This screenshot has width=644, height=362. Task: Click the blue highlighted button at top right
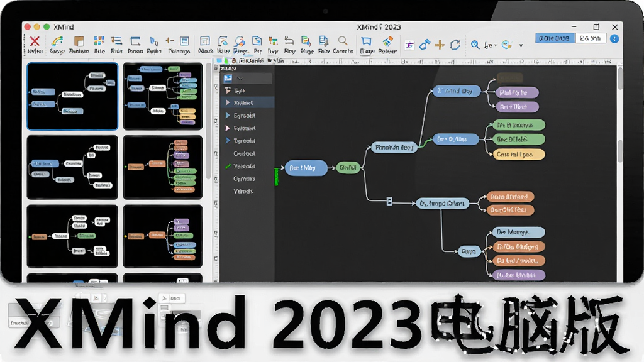(555, 38)
